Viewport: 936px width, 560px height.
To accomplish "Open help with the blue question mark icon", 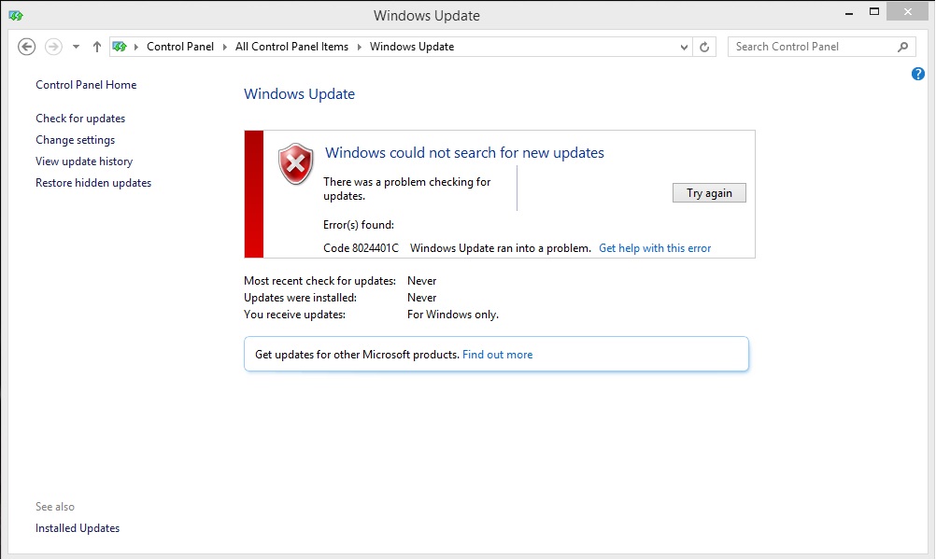I will [x=918, y=74].
